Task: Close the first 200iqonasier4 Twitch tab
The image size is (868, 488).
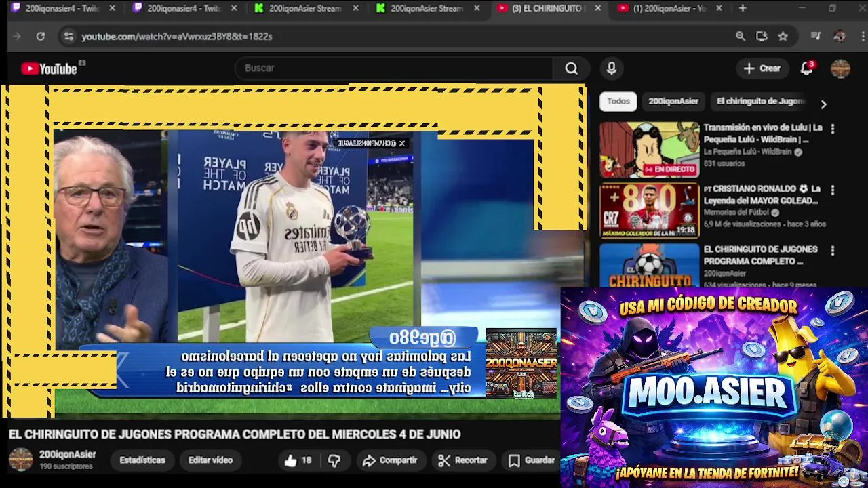Action: coord(113,8)
